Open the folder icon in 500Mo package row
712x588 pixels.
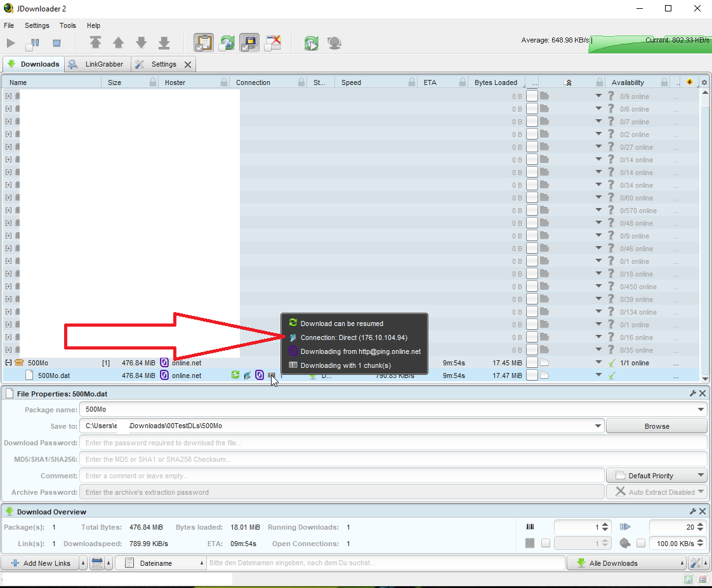(x=544, y=362)
